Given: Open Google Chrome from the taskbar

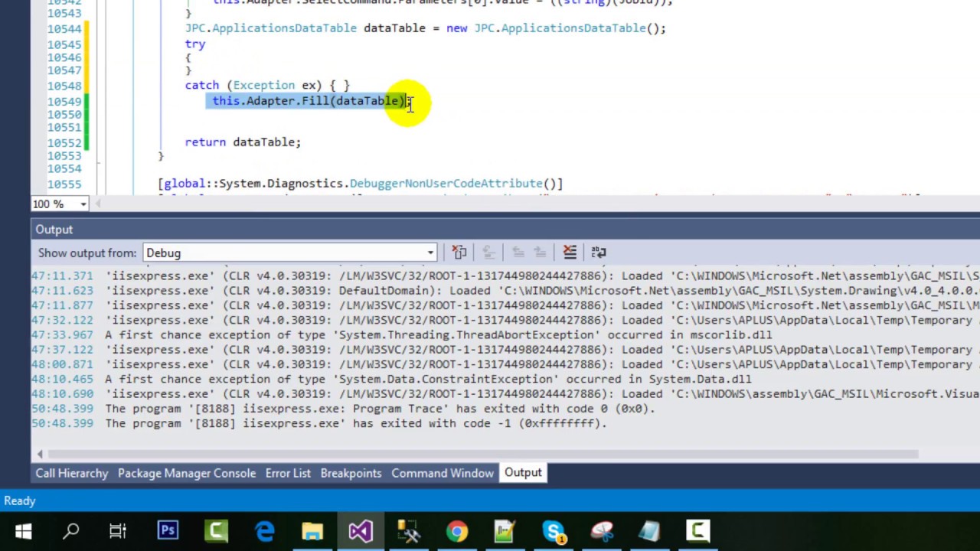Looking at the screenshot, I should (457, 531).
